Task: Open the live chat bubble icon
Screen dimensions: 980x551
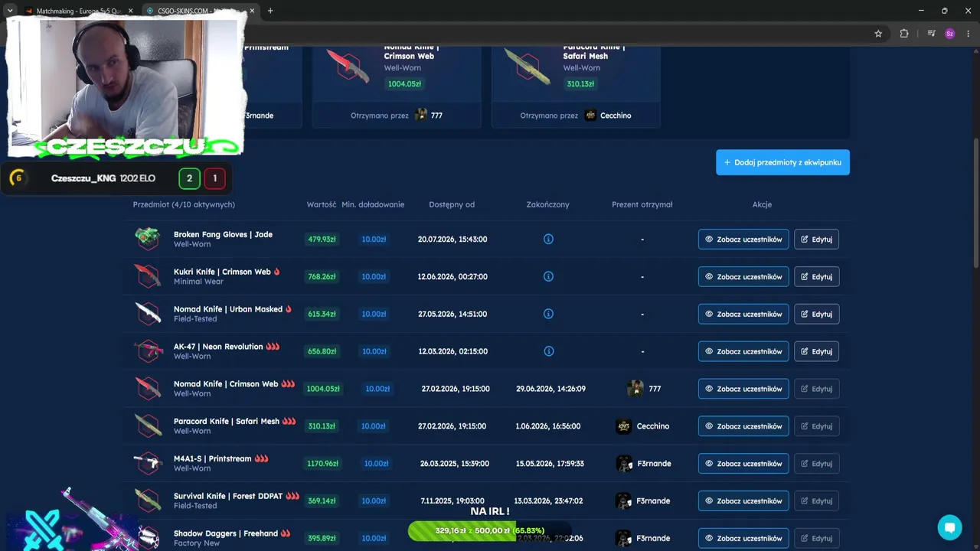Action: (949, 527)
